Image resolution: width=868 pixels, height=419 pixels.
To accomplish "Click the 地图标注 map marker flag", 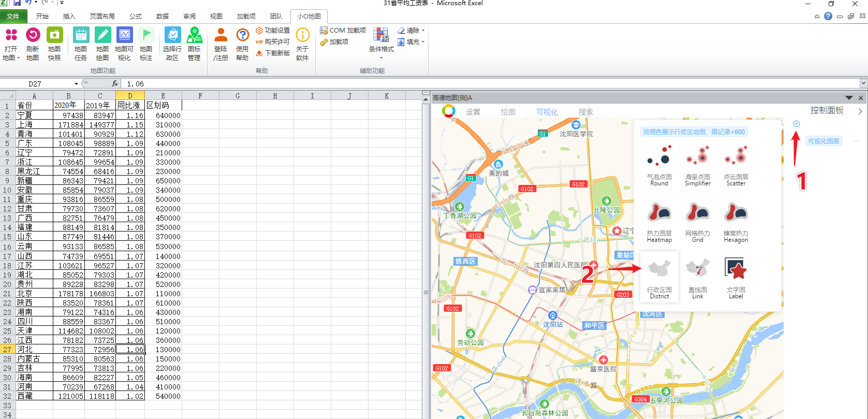I will coord(146,45).
